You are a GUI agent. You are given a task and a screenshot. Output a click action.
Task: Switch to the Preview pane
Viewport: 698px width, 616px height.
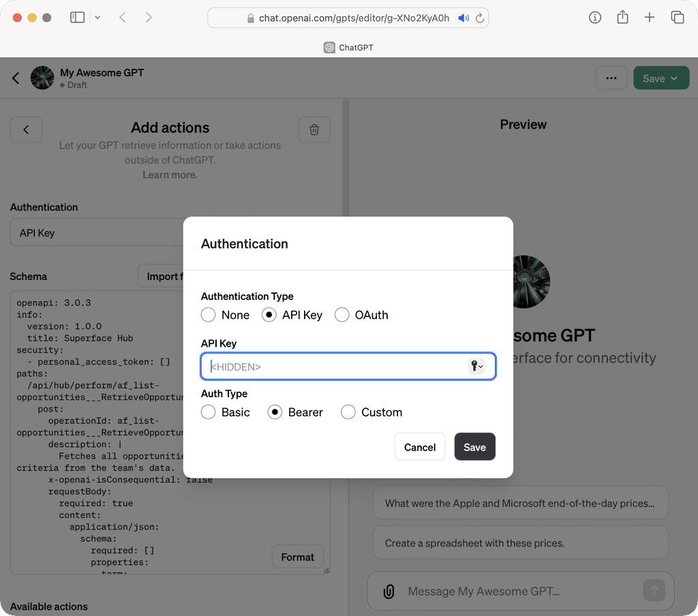click(523, 124)
